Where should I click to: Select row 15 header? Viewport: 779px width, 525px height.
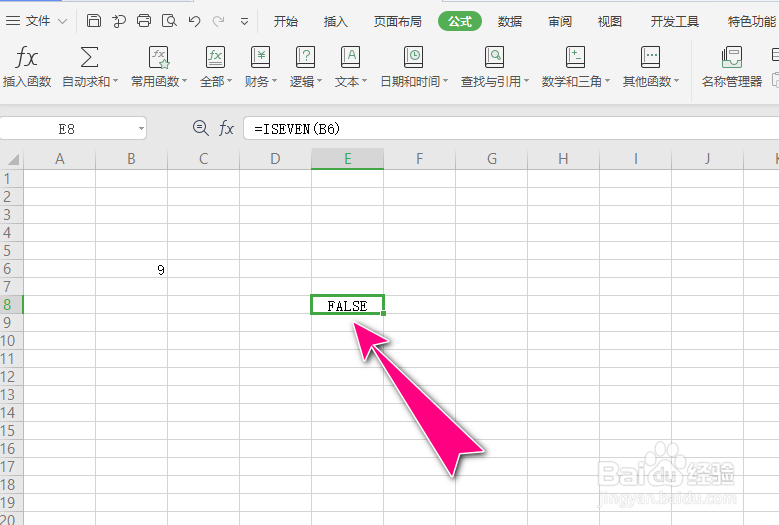tap(11, 431)
